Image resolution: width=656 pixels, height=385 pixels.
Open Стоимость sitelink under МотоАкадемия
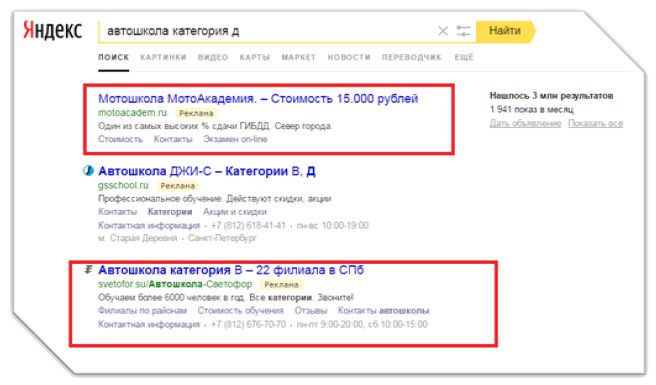(120, 139)
